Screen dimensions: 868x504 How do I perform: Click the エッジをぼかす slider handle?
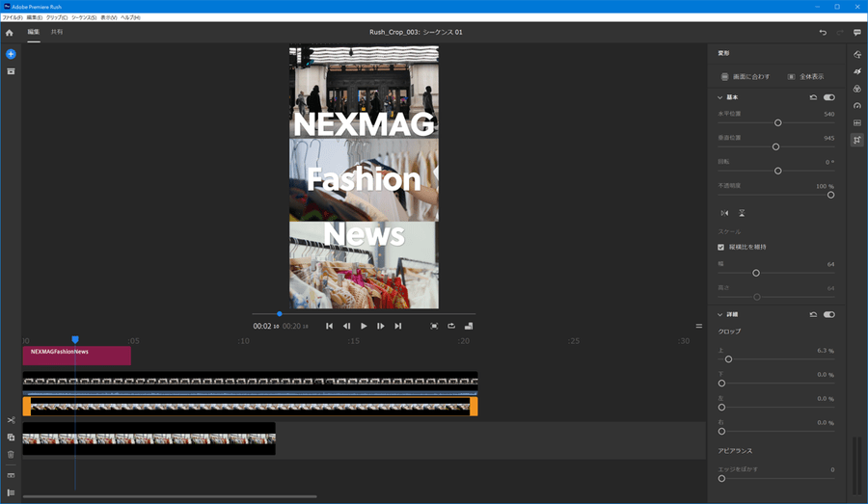click(721, 479)
